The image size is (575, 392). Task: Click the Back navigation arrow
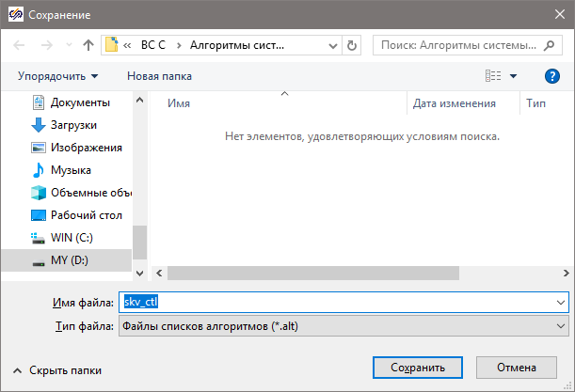21,45
